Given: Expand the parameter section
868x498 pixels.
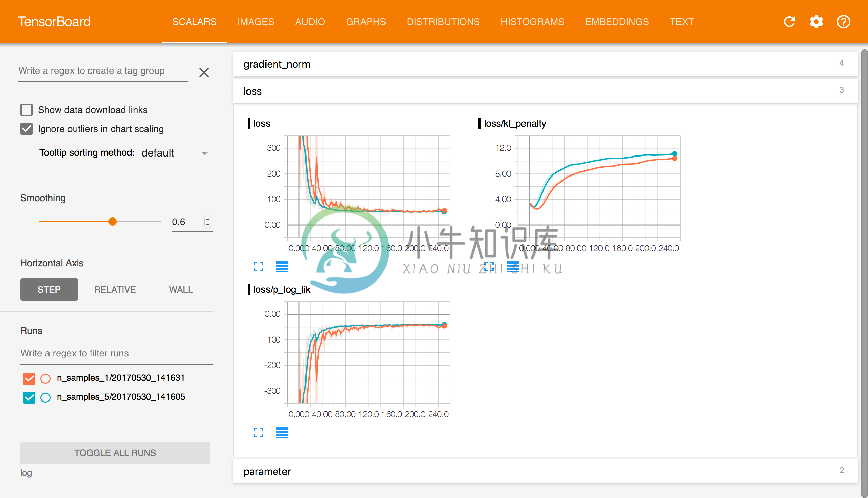Looking at the screenshot, I should [545, 471].
